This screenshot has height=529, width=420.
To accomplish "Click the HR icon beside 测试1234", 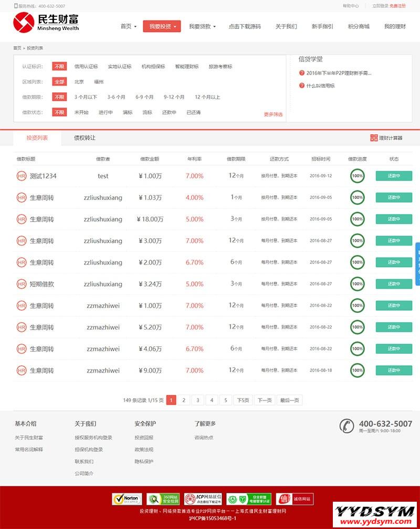I will (22, 176).
